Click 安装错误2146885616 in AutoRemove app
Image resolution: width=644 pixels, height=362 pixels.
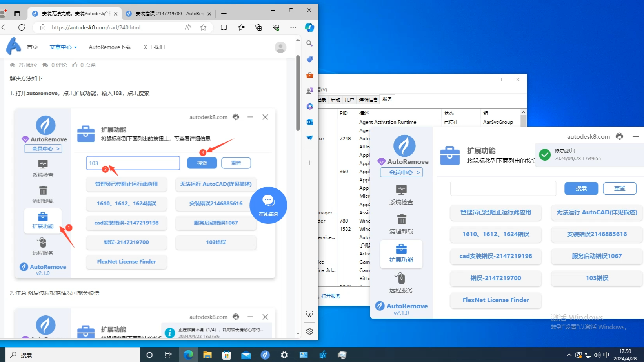pos(597,234)
